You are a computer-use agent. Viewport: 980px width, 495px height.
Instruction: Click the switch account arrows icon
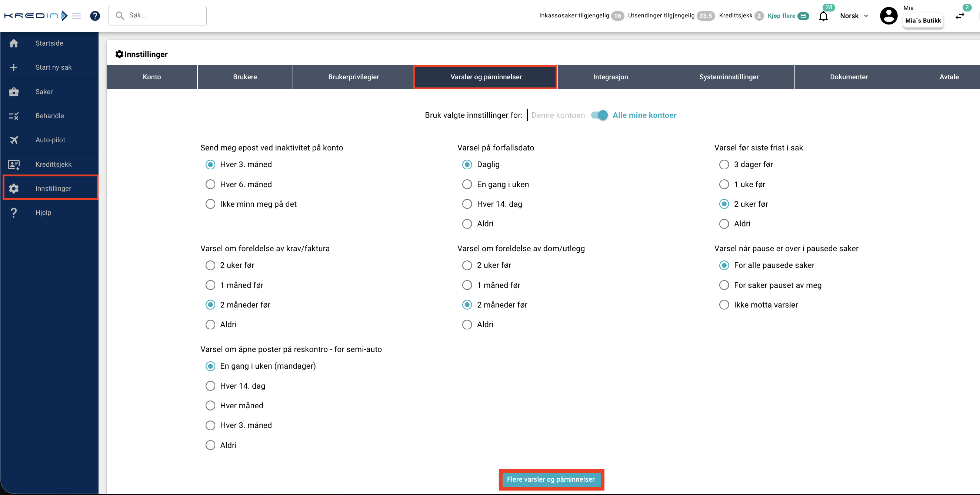coord(960,16)
